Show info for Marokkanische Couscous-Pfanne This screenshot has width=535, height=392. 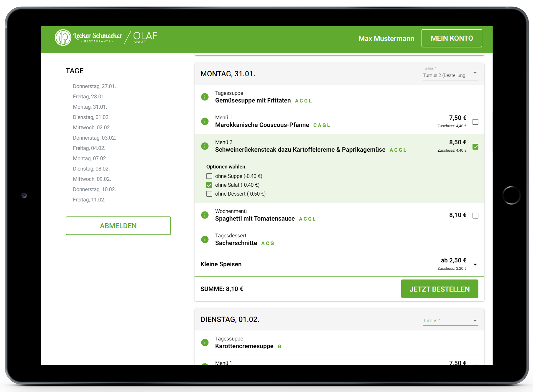pos(205,121)
